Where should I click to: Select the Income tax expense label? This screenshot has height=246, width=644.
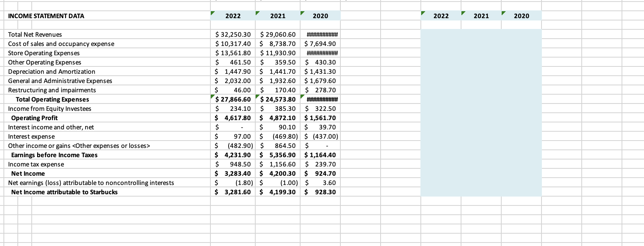(x=36, y=164)
